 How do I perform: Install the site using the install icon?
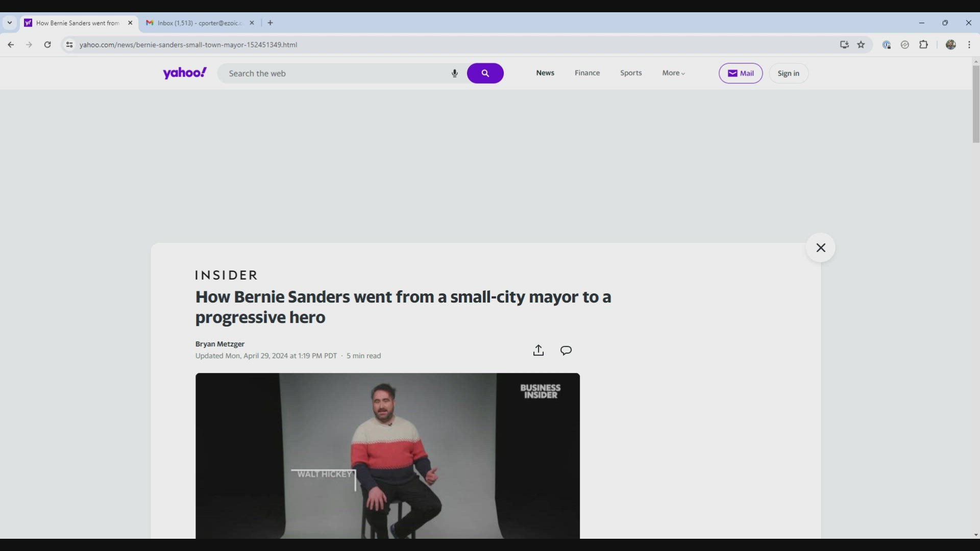[844, 45]
